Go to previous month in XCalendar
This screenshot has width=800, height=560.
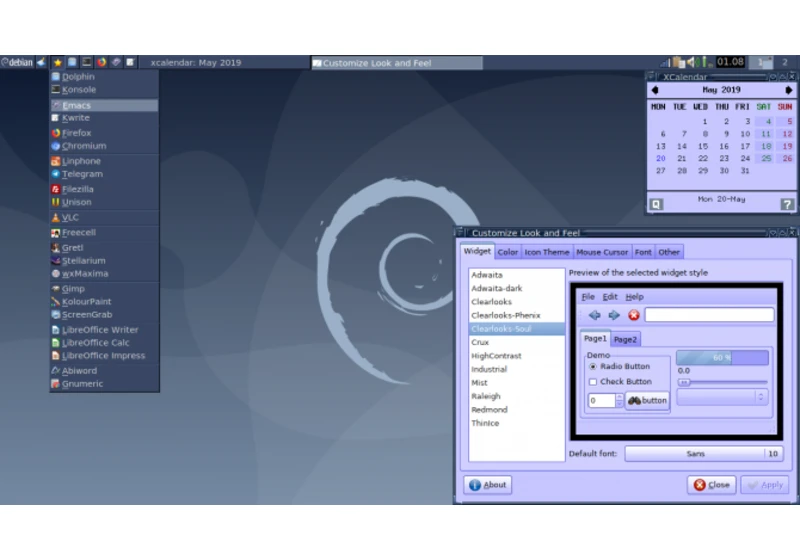[655, 90]
